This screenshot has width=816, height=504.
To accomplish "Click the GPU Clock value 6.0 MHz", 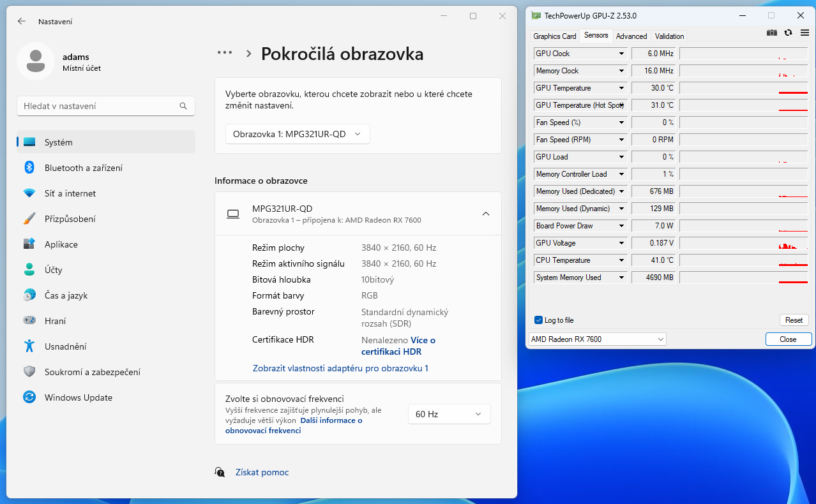I will [x=654, y=54].
